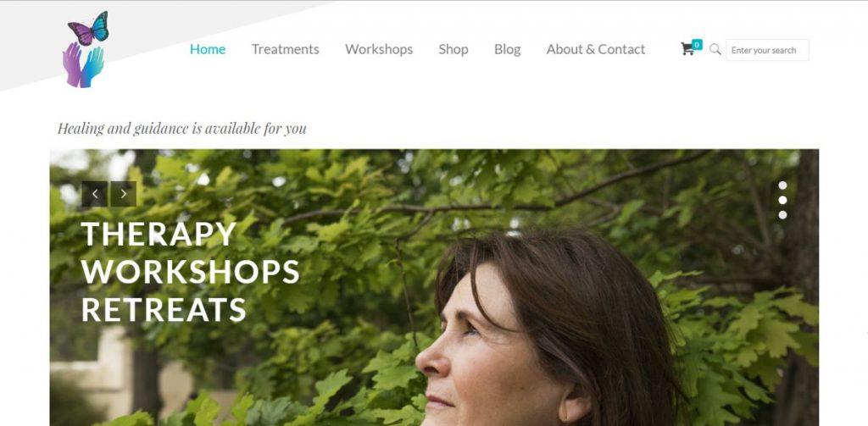The width and height of the screenshot is (868, 426).
Task: Select the second slider pagination dot
Action: click(782, 200)
